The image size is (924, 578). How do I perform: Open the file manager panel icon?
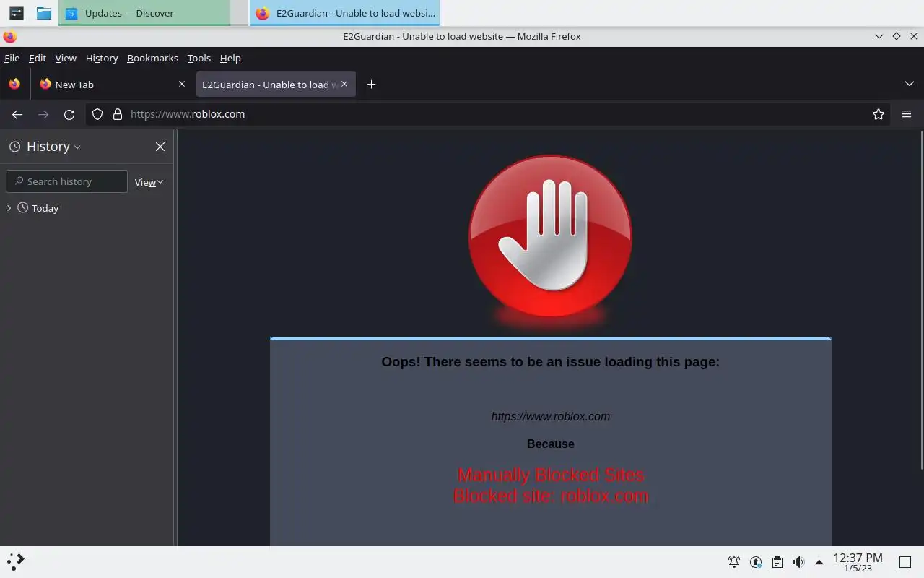pyautogui.click(x=44, y=13)
